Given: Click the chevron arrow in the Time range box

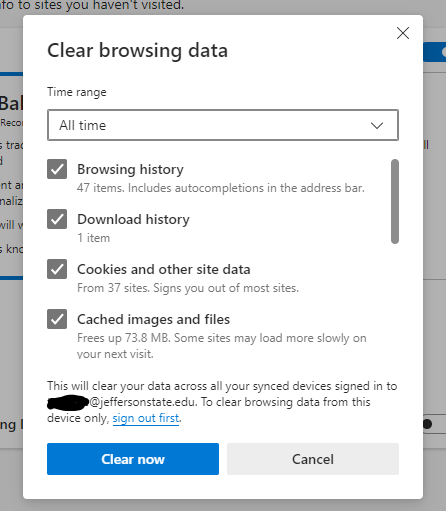Looking at the screenshot, I should click(377, 126).
